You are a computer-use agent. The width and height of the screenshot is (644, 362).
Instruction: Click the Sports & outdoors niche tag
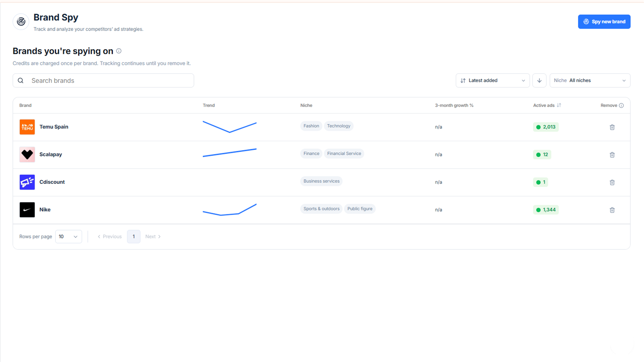point(321,209)
